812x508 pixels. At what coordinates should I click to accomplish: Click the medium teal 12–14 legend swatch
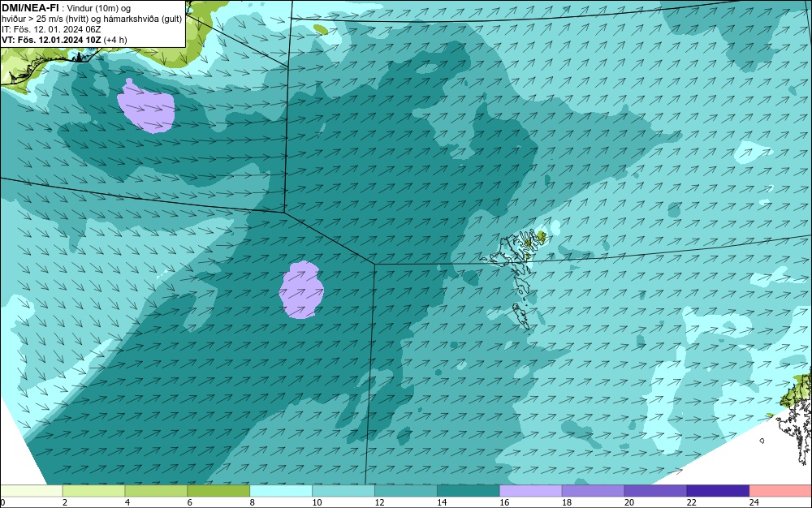406,491
